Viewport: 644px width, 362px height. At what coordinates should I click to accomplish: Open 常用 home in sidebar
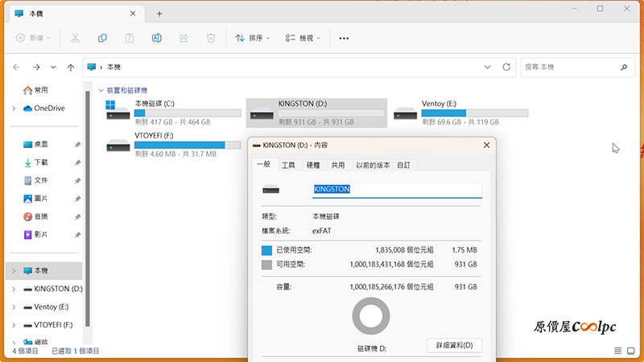[x=35, y=90]
